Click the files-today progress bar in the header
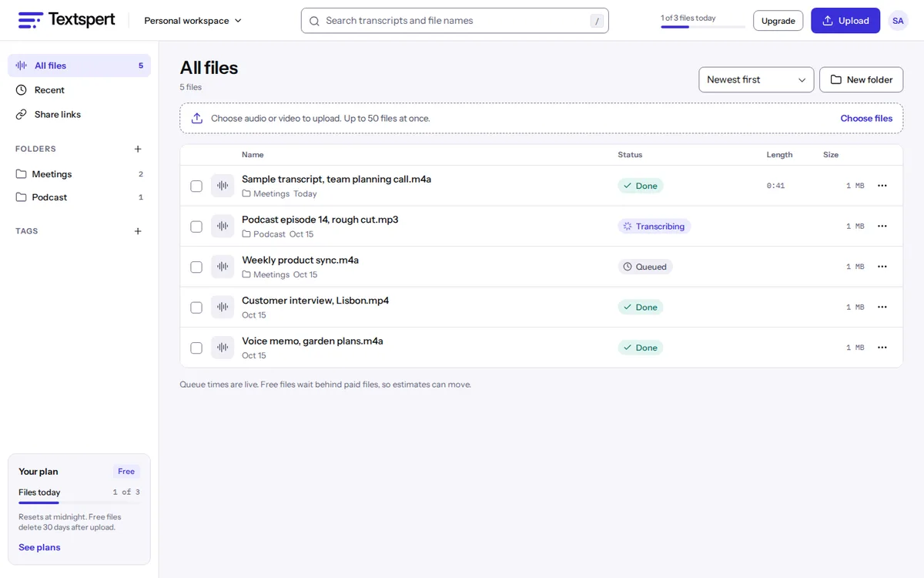924x578 pixels. 703,27
